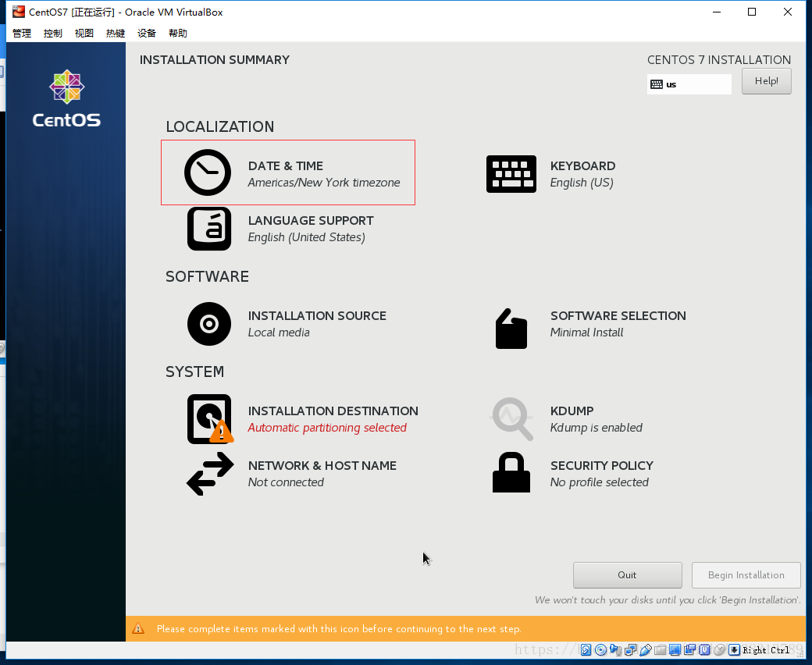
Task: Click VirtualBox hard disk activity indicator
Action: click(586, 650)
